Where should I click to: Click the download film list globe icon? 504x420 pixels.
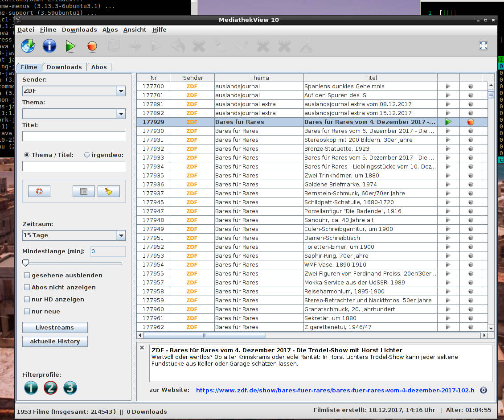[x=28, y=46]
